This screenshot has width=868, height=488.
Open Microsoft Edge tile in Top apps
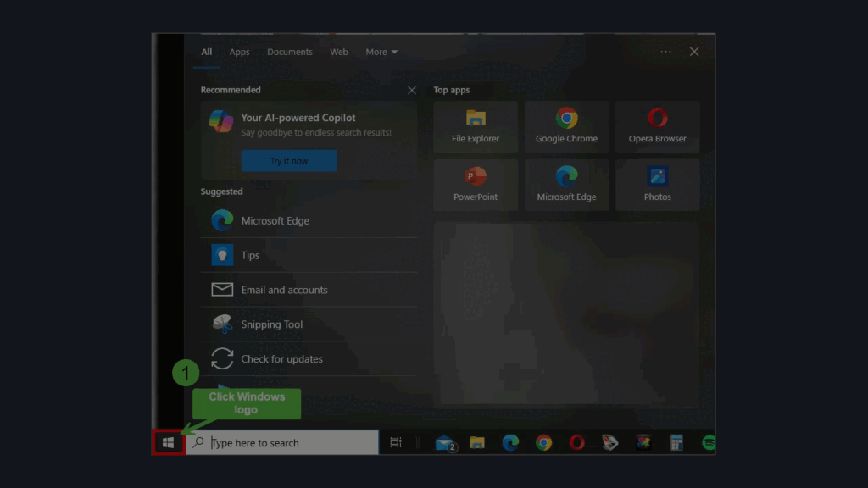(566, 185)
